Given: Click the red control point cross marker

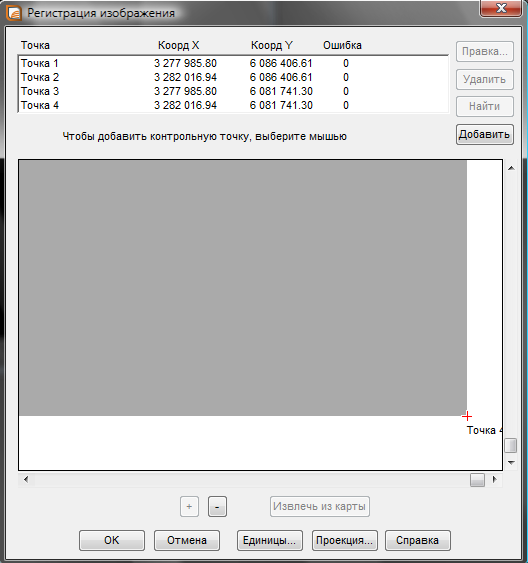Looking at the screenshot, I should pos(467,417).
